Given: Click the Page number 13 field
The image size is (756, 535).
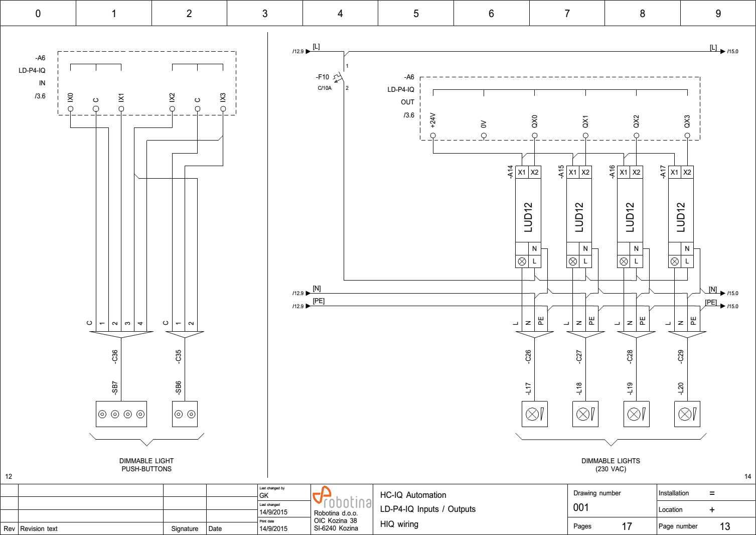Looking at the screenshot, I should 724,526.
